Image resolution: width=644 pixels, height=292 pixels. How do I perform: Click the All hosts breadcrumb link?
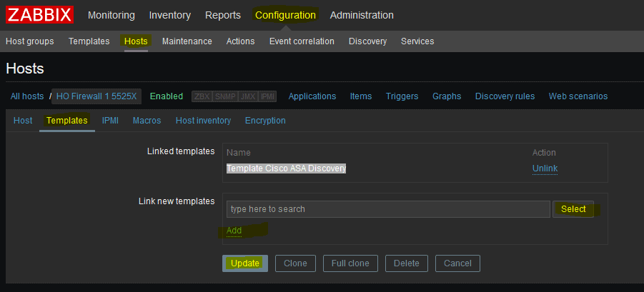tap(27, 96)
